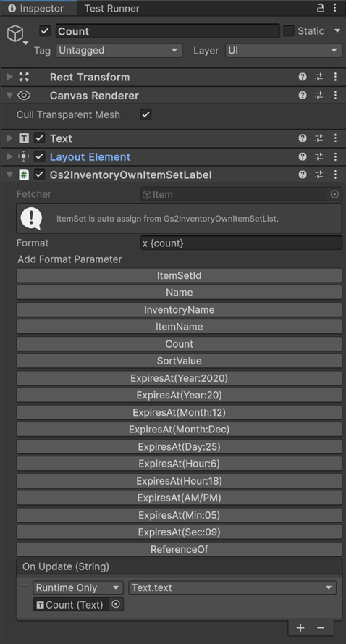Click the Inspector lock icon
Screen dimensions: 346x644
[321, 7]
